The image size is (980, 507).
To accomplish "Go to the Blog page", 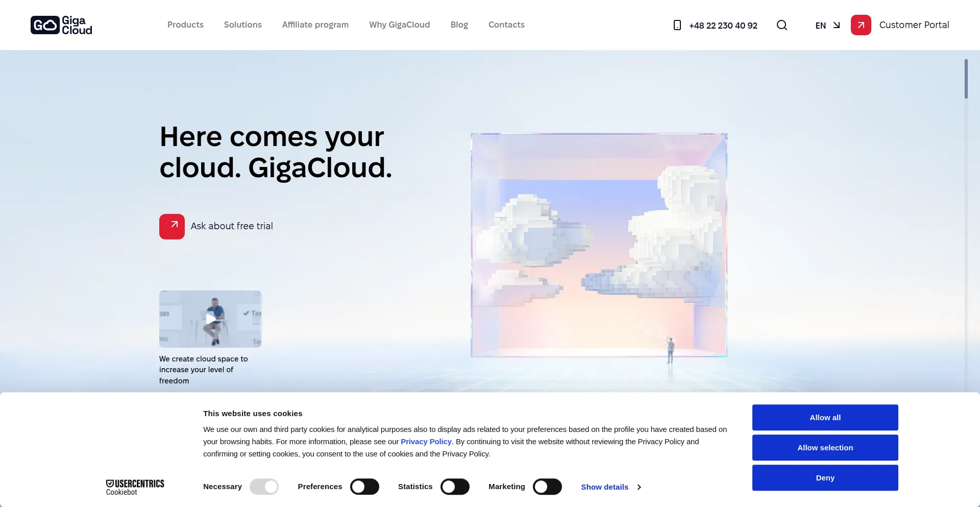I will click(459, 25).
